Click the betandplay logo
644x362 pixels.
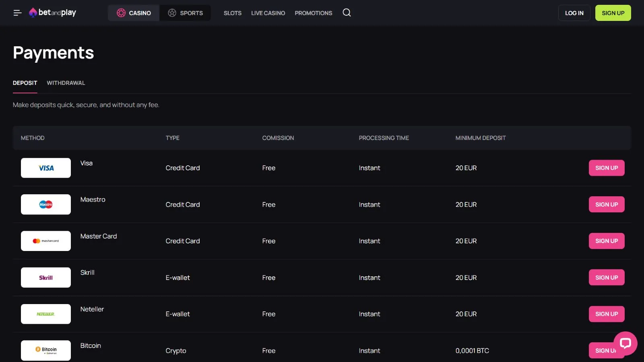[53, 13]
